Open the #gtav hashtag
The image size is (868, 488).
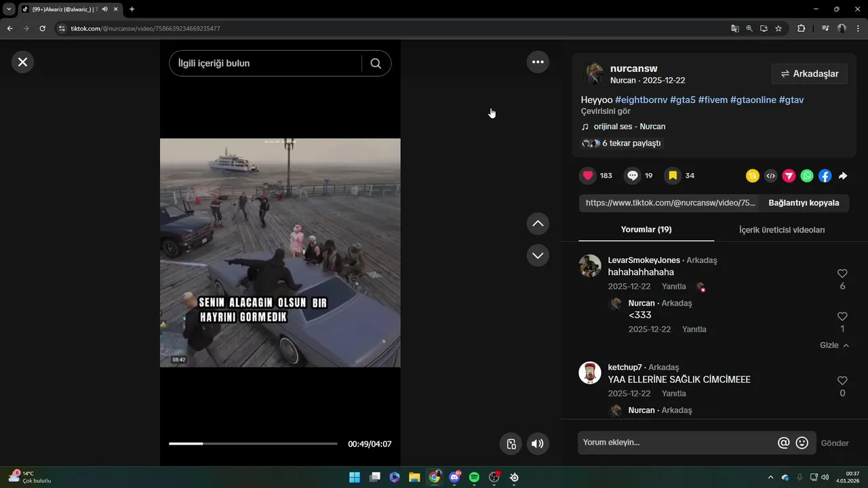coord(791,100)
